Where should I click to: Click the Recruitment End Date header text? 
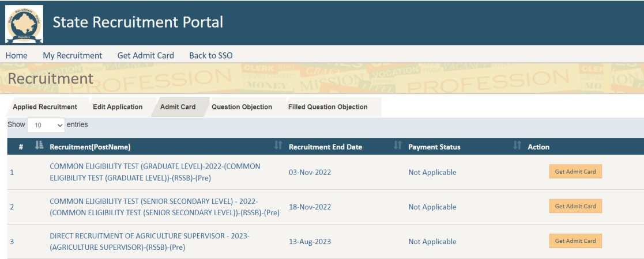[x=325, y=147]
